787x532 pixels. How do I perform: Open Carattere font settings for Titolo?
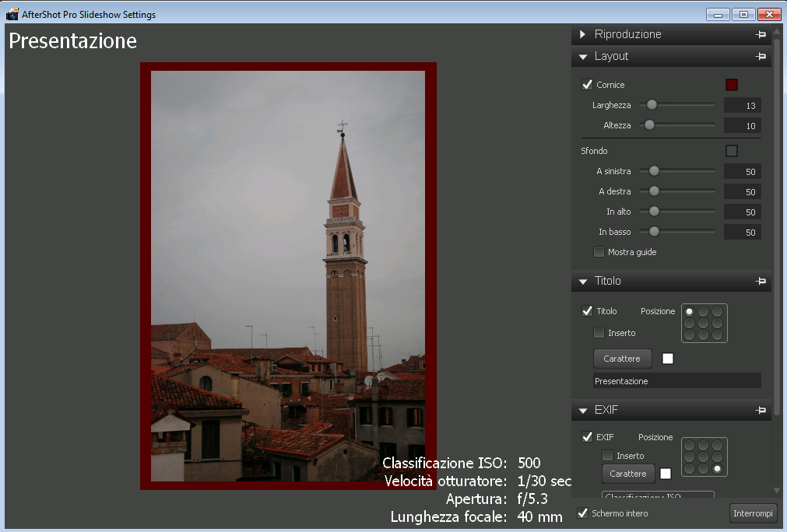click(x=622, y=359)
